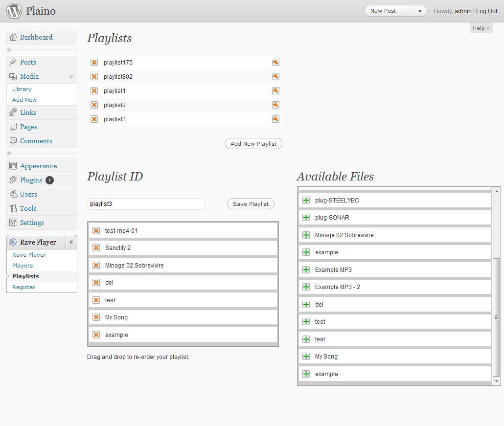Click the collapse arrow below Comments
The width and height of the screenshot is (504, 426).
[9, 153]
